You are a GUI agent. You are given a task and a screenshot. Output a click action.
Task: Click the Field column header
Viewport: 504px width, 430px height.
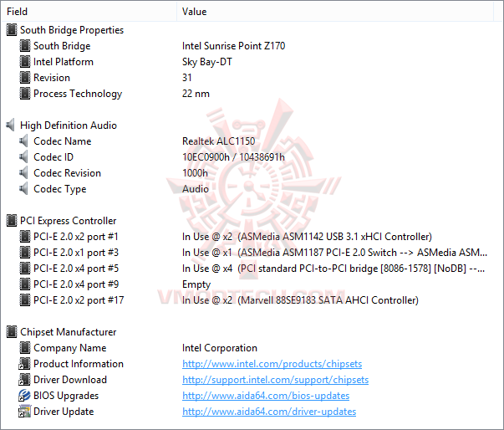[89, 11]
